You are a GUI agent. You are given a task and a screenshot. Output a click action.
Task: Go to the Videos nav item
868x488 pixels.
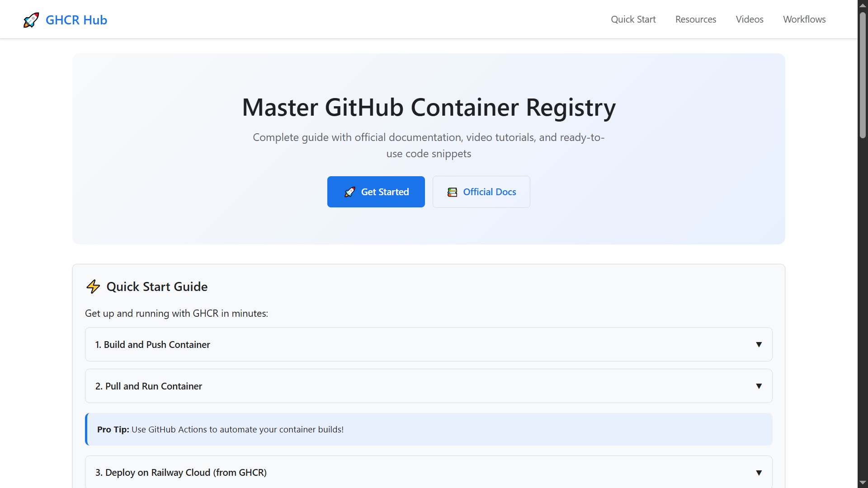click(749, 19)
